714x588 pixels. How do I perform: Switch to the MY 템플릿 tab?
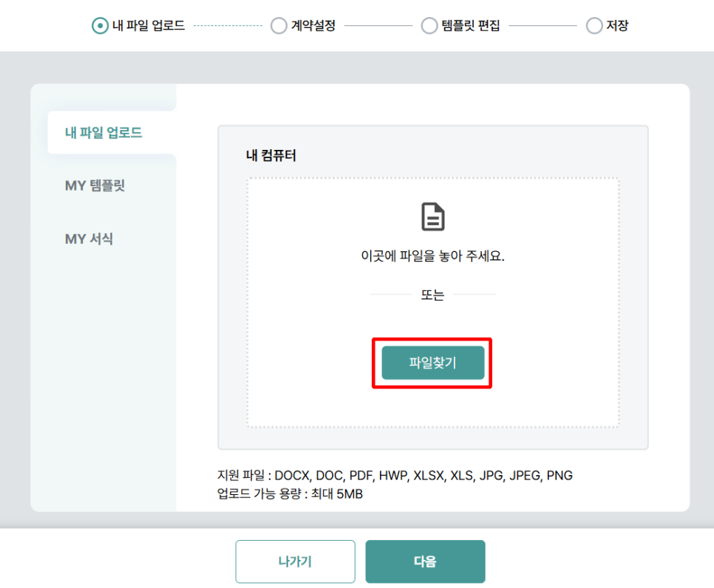tap(95, 185)
